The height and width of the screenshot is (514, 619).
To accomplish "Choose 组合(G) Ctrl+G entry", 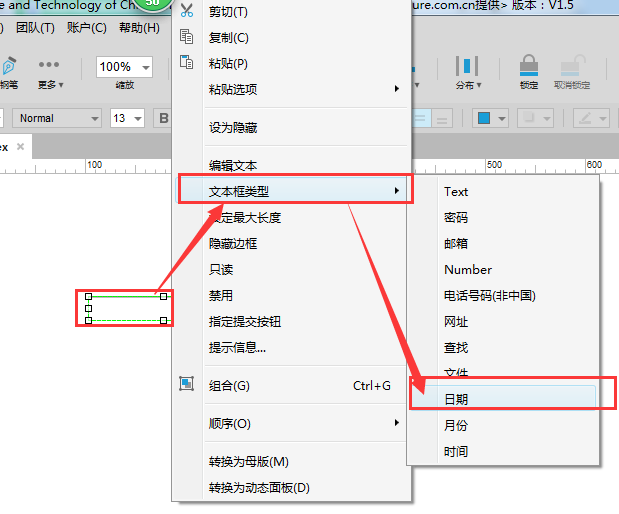I will coord(291,385).
